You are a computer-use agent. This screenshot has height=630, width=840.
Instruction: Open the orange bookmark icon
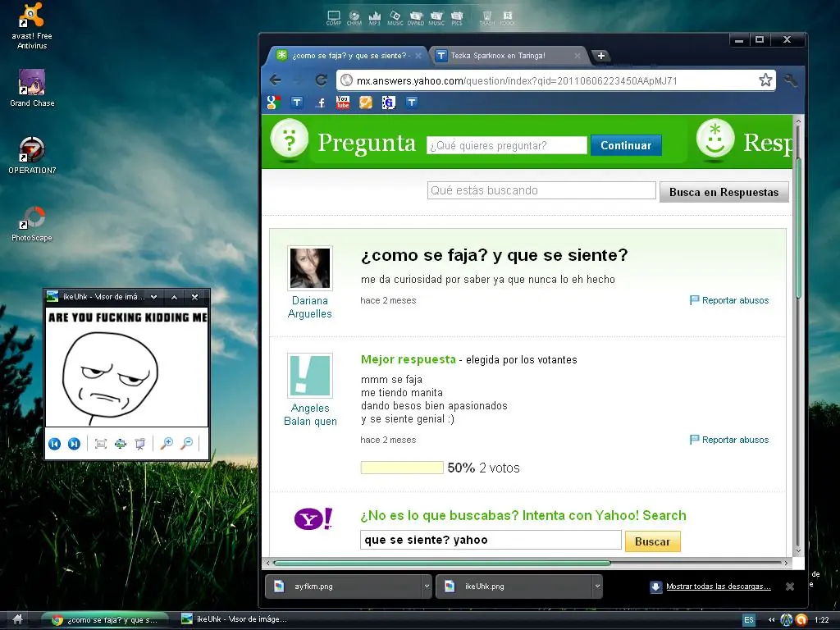(x=366, y=103)
